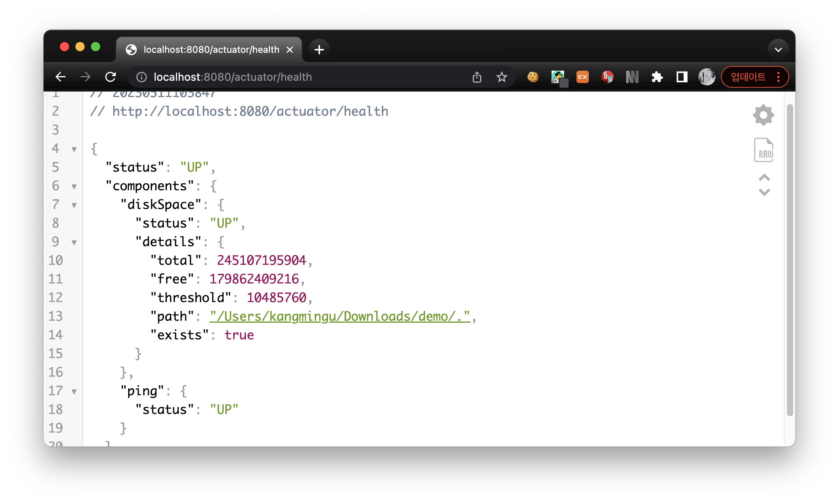Collapse the "ping" node on line 17

[x=74, y=392]
